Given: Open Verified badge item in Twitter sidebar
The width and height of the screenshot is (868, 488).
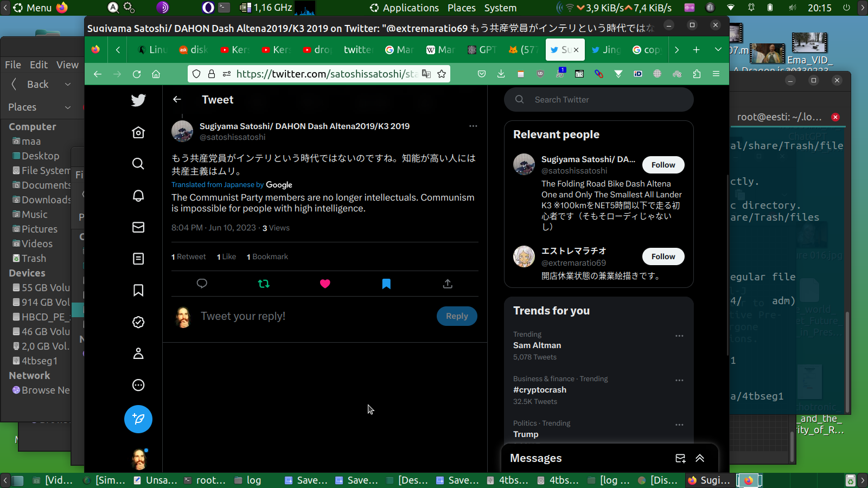Looking at the screenshot, I should tap(138, 322).
